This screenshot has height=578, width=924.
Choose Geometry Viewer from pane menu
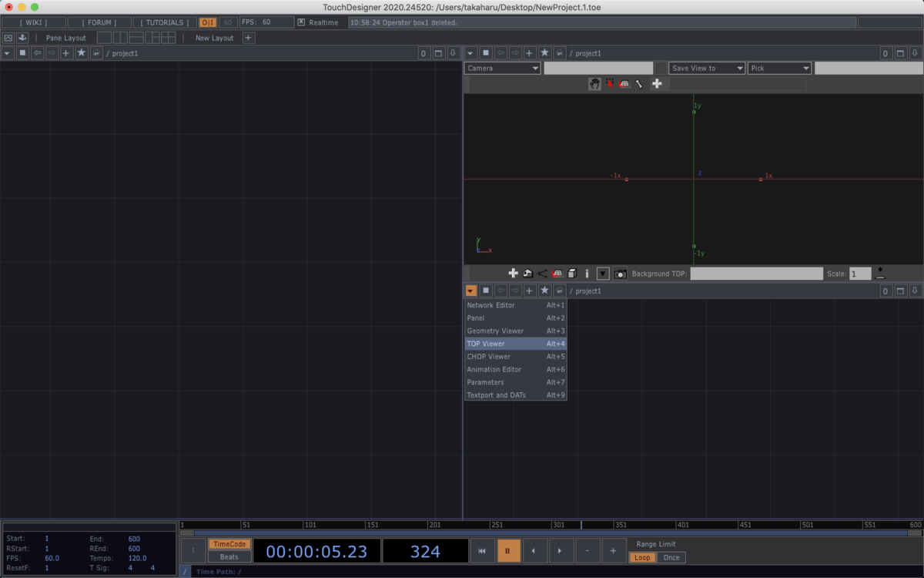point(516,331)
